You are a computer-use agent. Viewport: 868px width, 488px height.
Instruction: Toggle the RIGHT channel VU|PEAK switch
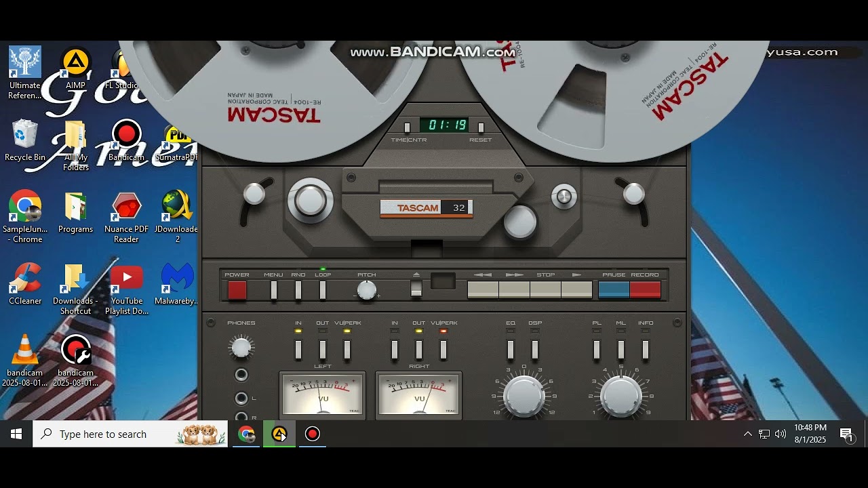tap(443, 350)
